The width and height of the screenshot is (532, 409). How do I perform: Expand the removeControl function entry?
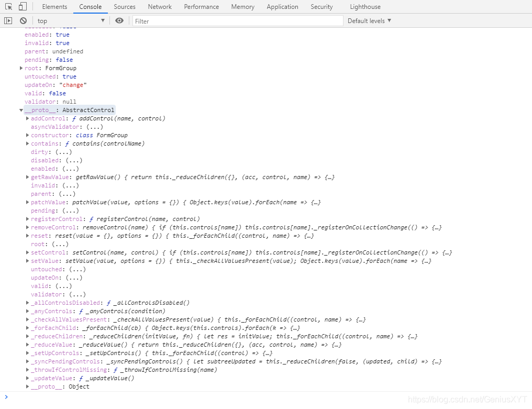pyautogui.click(x=27, y=227)
